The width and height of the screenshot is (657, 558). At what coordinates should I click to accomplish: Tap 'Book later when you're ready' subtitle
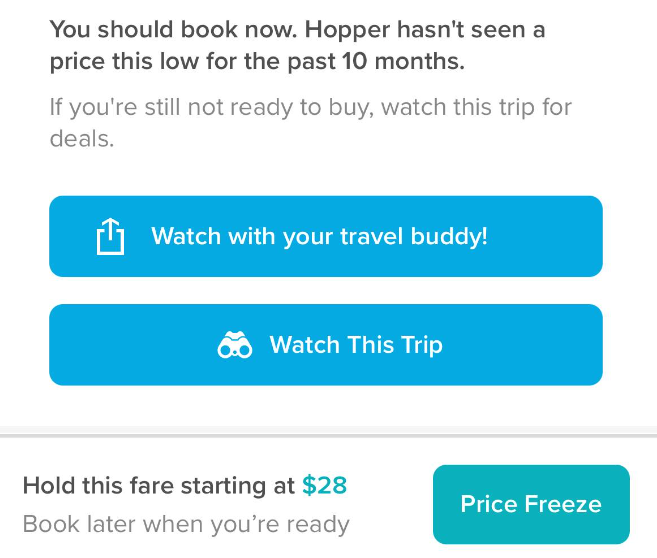(x=186, y=524)
